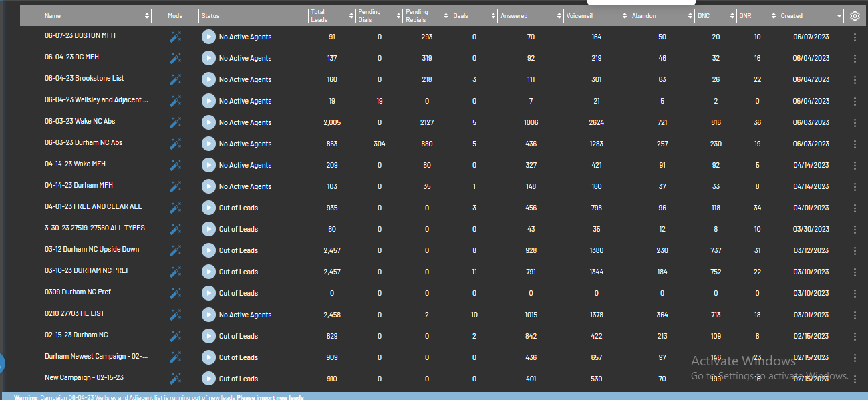Click mode wand icon for 04-14-23 Wake MFH

(x=175, y=165)
